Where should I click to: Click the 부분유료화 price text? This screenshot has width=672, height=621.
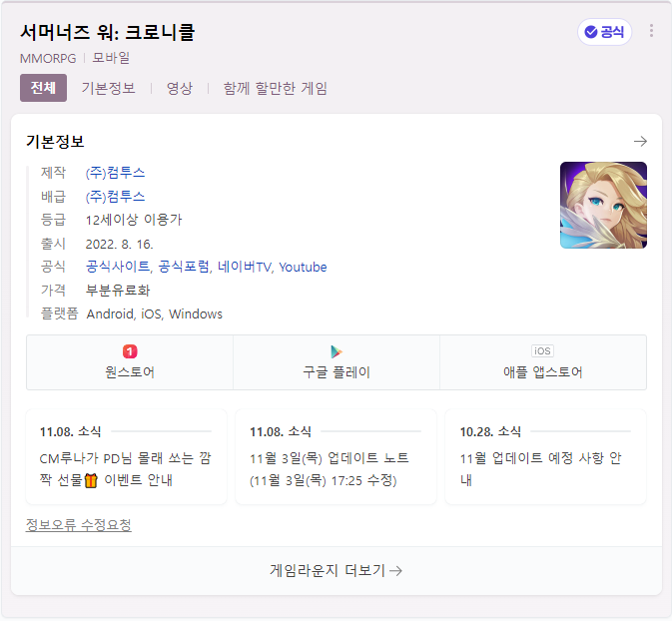[118, 291]
